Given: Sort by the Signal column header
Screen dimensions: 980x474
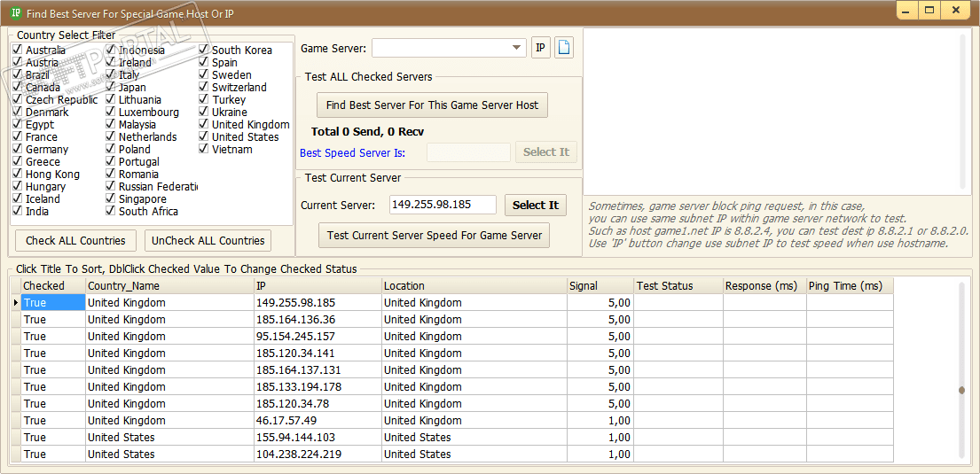Looking at the screenshot, I should point(600,286).
